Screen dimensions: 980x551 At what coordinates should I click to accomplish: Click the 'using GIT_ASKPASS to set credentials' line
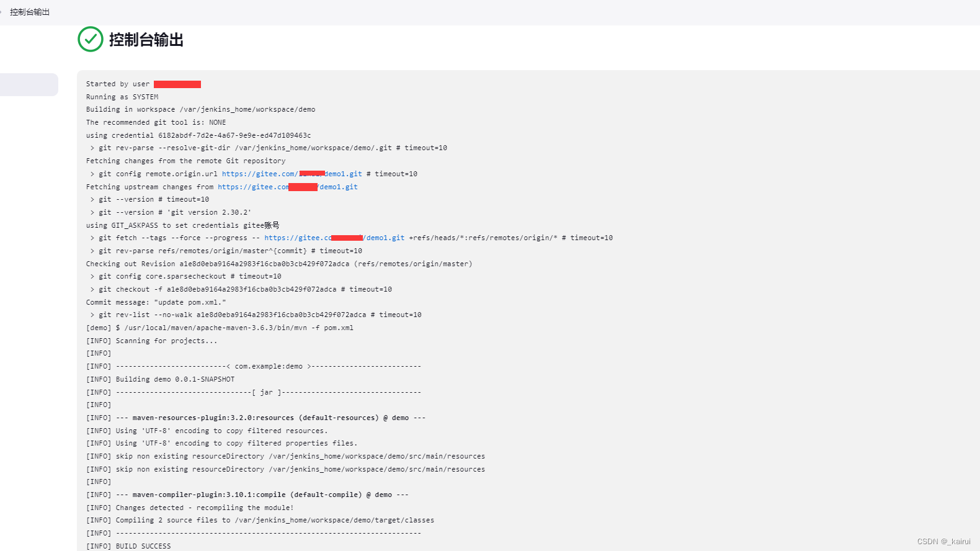(x=183, y=225)
